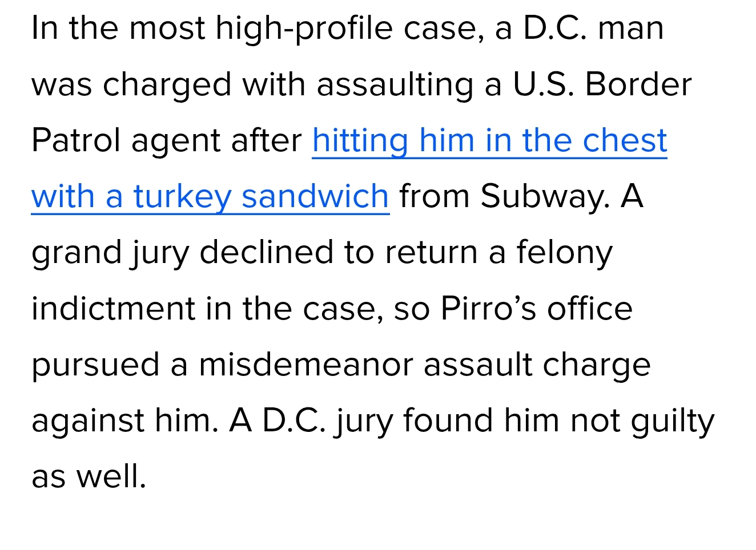This screenshot has width=756, height=550.
Task: Click the word "office" after "Pirro's"
Action: 590,309
